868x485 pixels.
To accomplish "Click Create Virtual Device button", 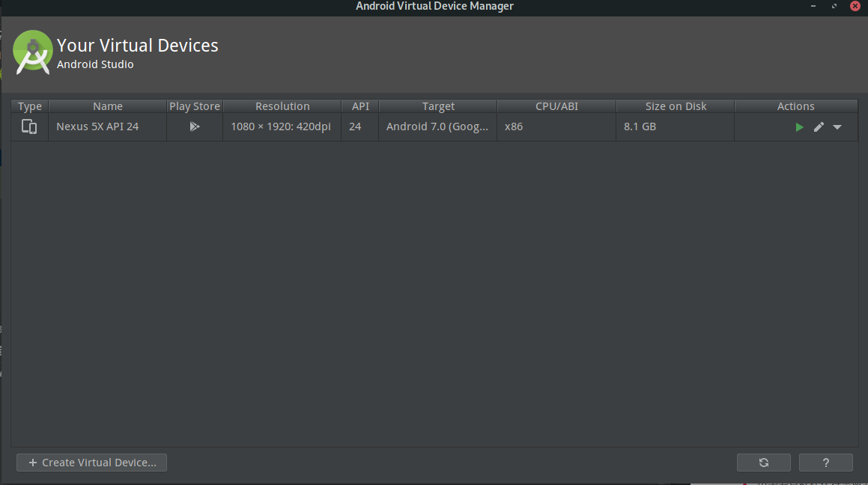I will click(91, 463).
